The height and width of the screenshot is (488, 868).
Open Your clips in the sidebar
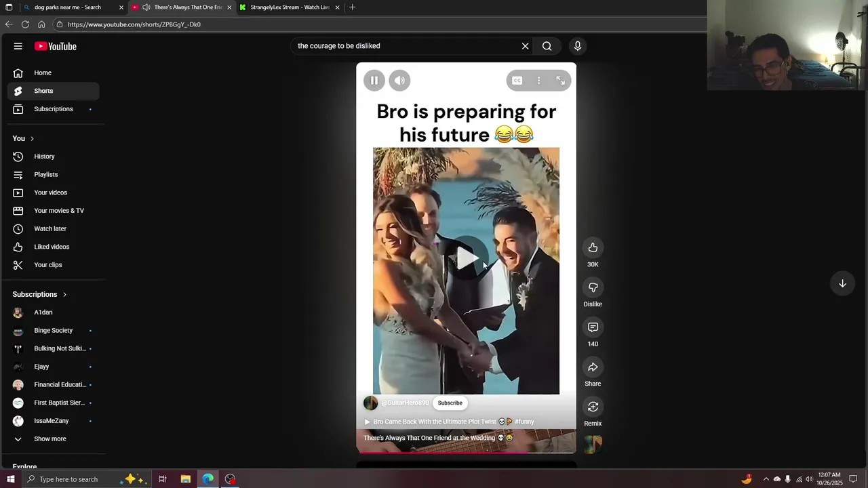click(x=53, y=265)
